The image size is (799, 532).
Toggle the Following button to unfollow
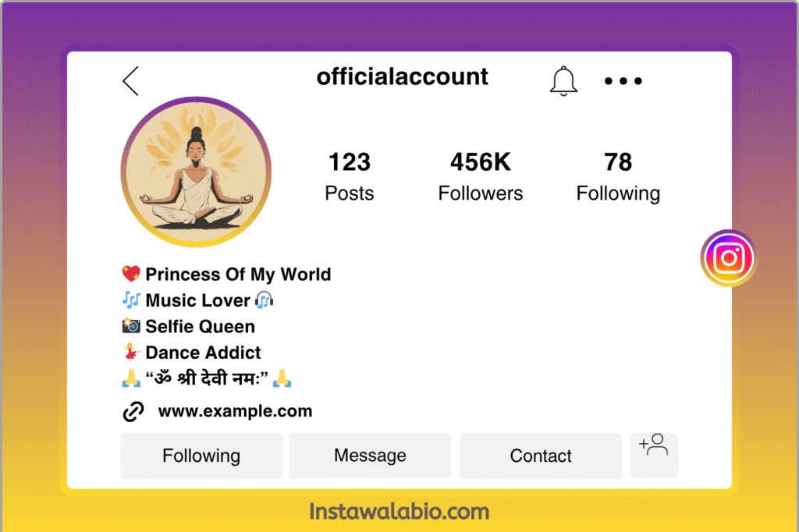coord(201,456)
